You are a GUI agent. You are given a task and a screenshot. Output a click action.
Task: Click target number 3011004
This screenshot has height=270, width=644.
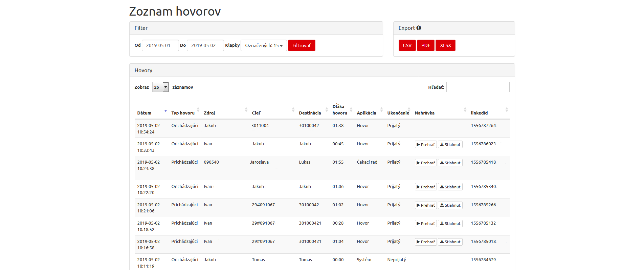pos(260,126)
